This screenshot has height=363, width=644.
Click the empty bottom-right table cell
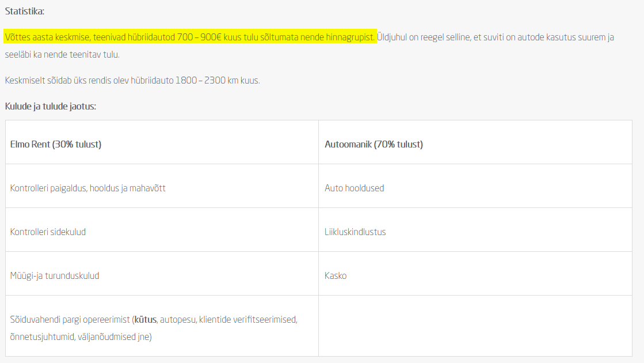point(475,326)
